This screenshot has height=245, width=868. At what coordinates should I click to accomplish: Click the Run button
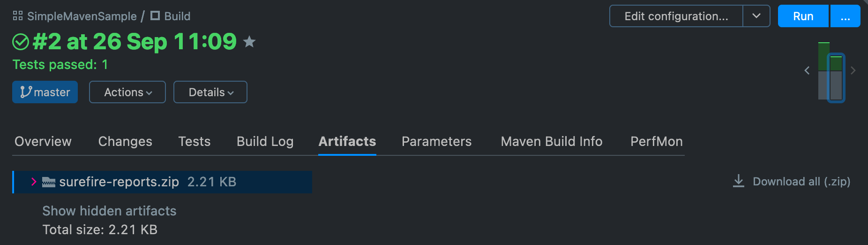[803, 16]
